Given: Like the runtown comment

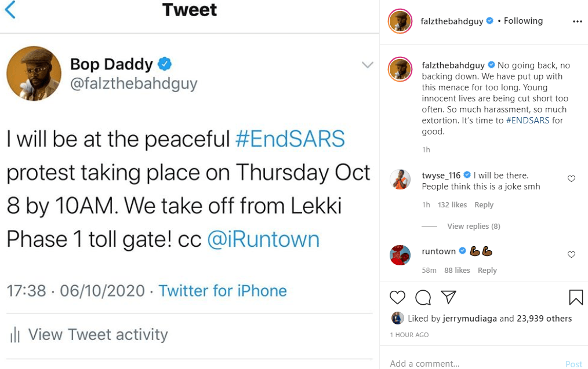Looking at the screenshot, I should (x=571, y=255).
